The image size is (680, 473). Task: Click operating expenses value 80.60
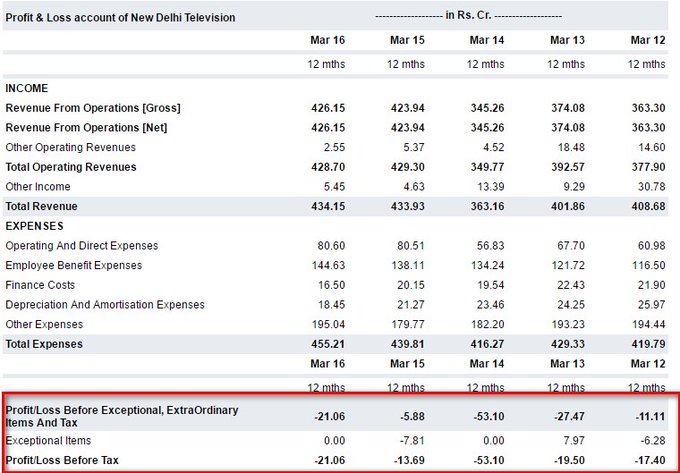click(331, 246)
